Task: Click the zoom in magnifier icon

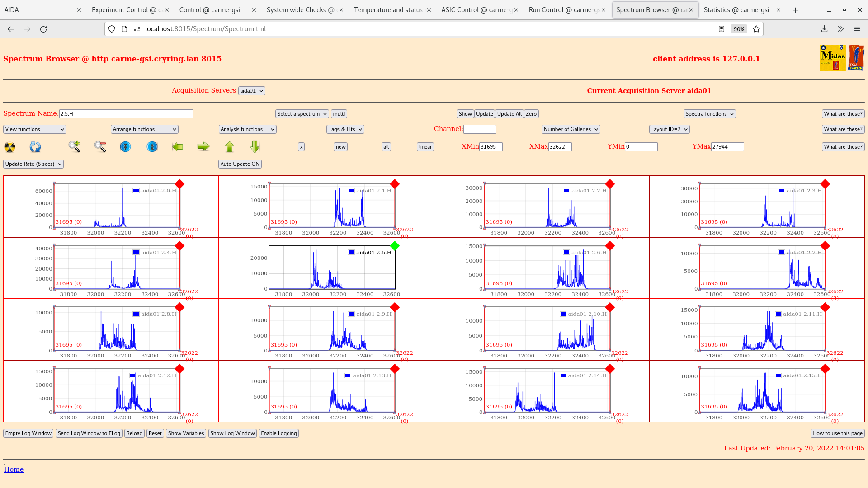Action: pyautogui.click(x=74, y=146)
